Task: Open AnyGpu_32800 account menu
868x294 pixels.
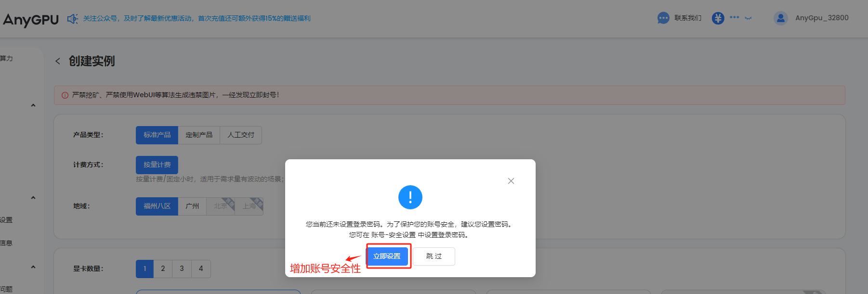Action: click(x=822, y=18)
